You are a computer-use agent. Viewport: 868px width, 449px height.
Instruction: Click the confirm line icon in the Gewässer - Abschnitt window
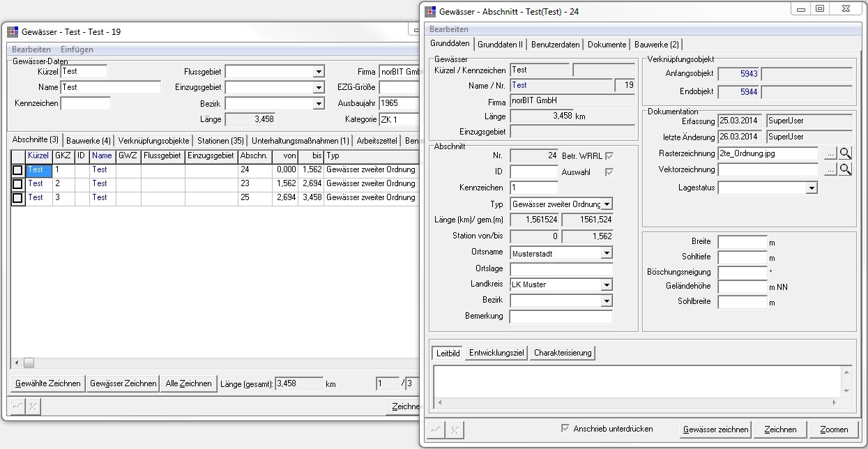436,430
